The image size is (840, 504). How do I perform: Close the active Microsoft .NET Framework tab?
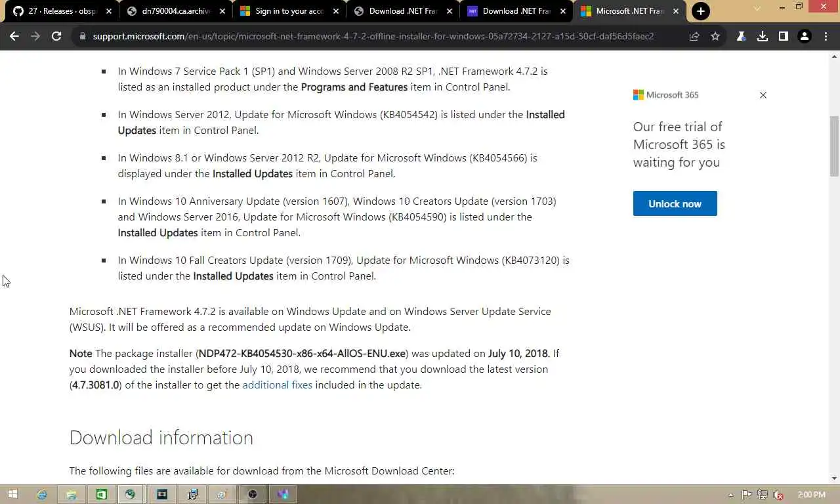click(x=676, y=11)
